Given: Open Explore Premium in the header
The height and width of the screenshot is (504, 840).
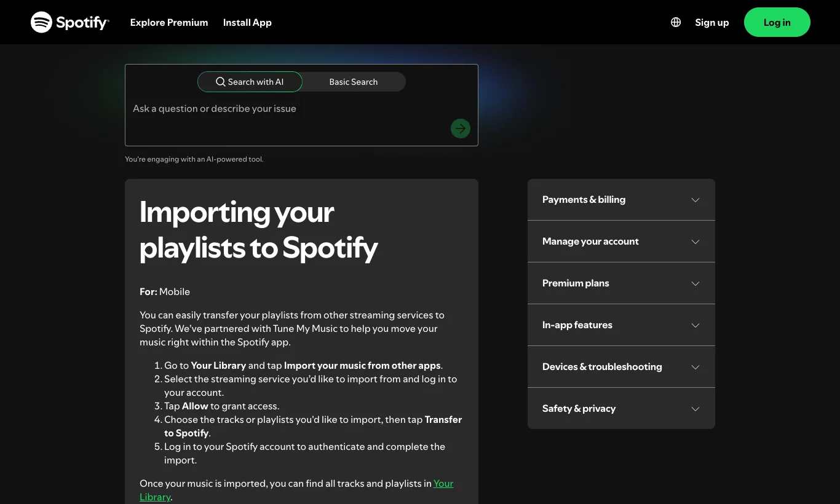Looking at the screenshot, I should click(169, 22).
